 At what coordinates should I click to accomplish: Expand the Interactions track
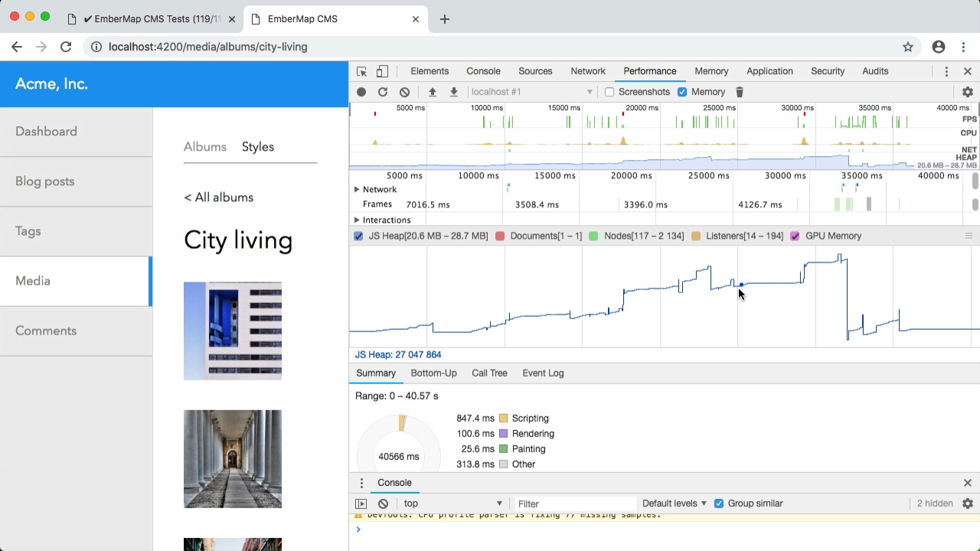(357, 220)
